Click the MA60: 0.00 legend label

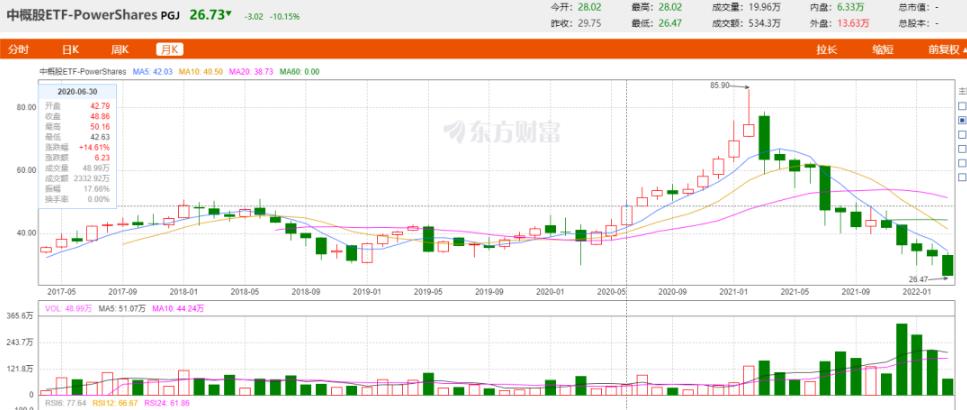pos(300,72)
